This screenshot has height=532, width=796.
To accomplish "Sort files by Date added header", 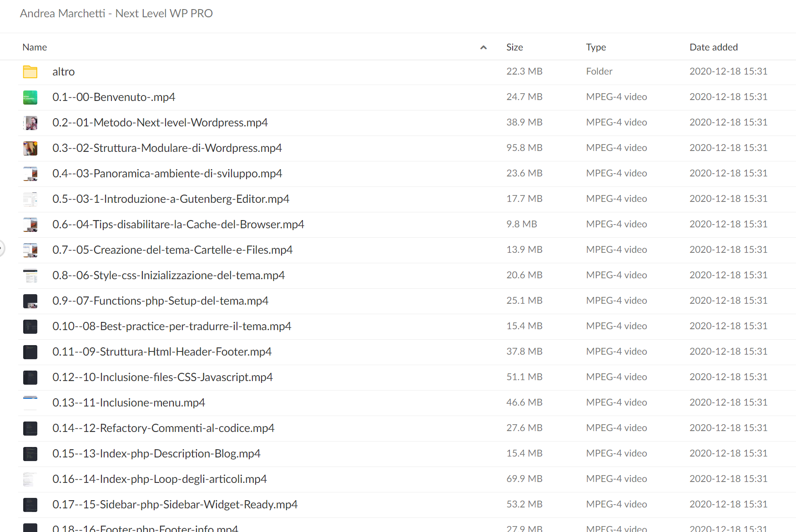I will (x=714, y=47).
